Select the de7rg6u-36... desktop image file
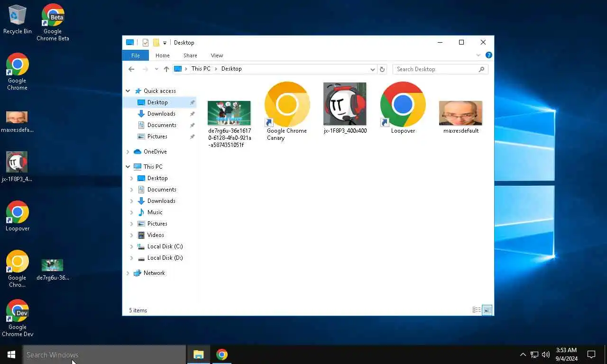 [x=53, y=270]
